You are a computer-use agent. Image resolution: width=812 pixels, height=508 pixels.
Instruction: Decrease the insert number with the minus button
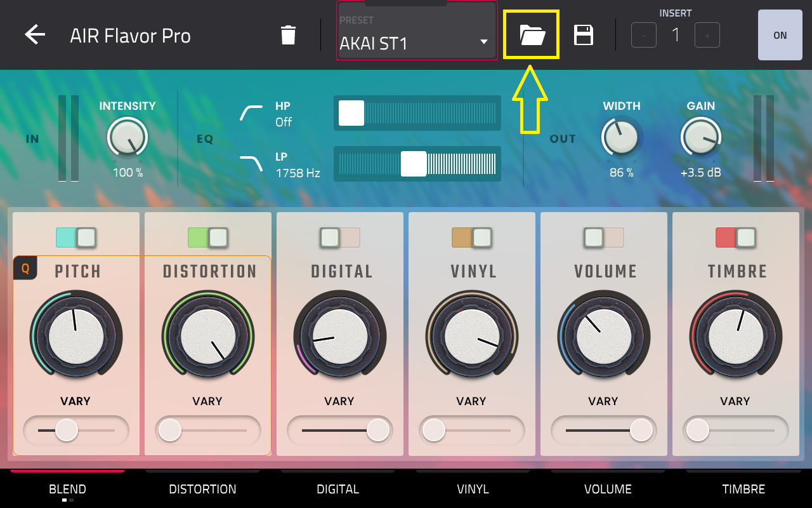pos(644,35)
